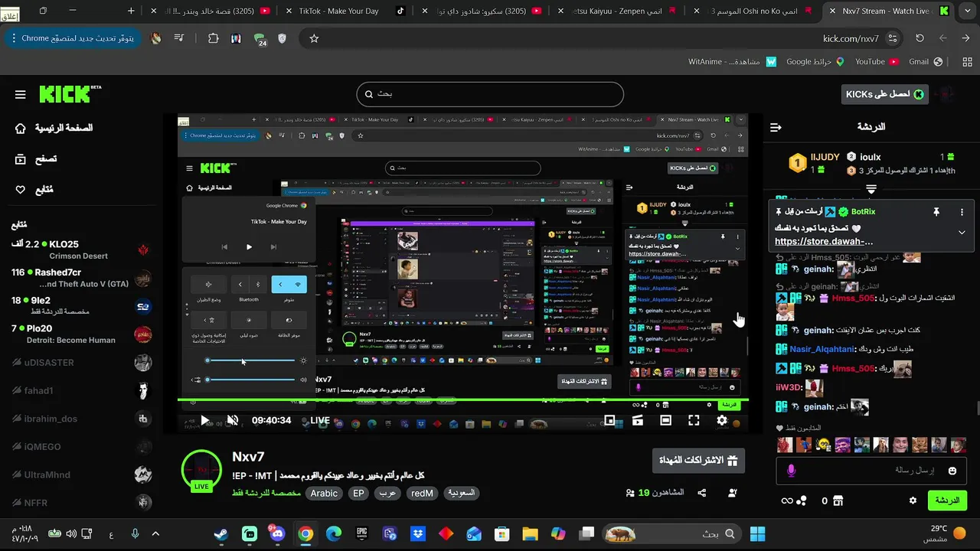Select offline channel UltraMhnd

coord(80,474)
